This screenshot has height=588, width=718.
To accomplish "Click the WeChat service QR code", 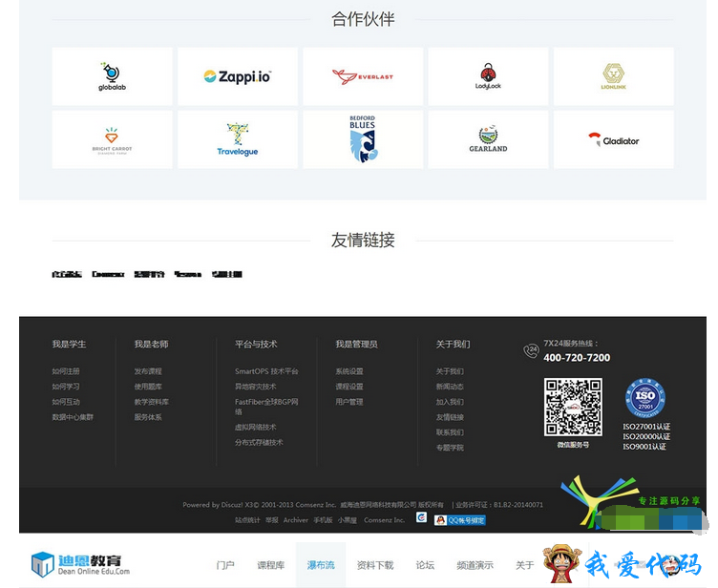I will pos(573,407).
